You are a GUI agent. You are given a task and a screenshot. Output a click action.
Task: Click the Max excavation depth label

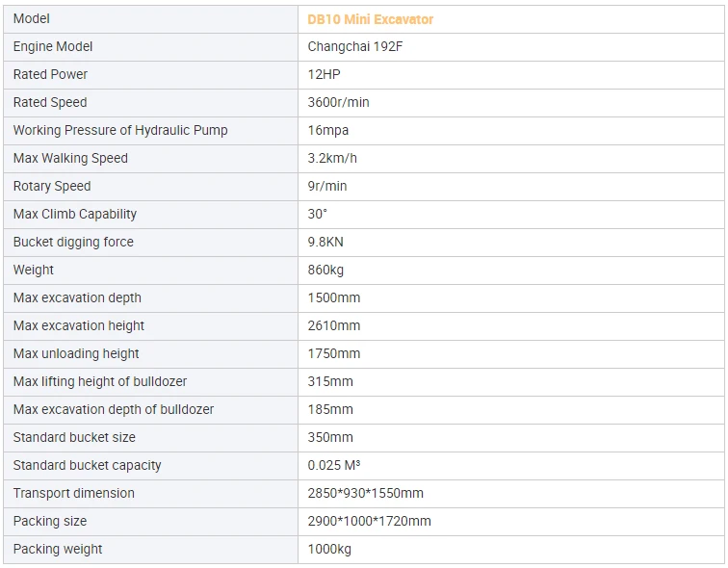click(77, 297)
